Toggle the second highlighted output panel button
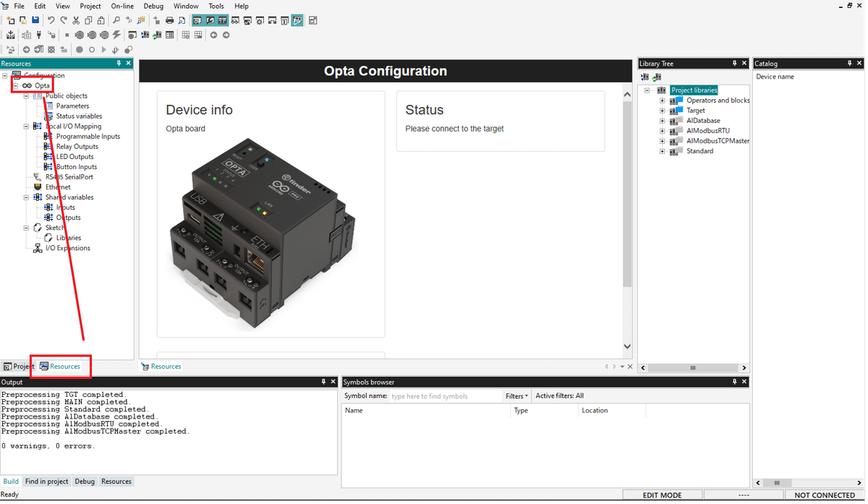 (210, 20)
